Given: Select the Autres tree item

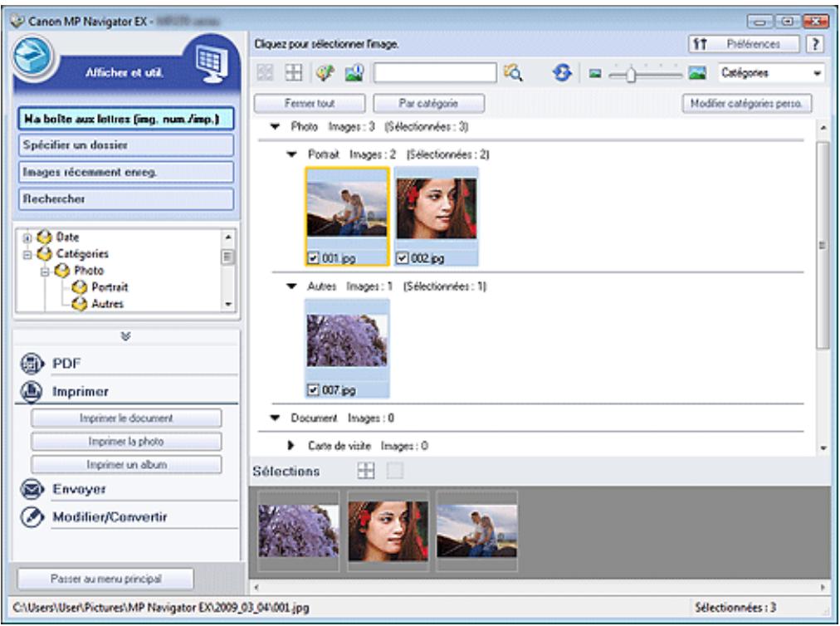Looking at the screenshot, I should 108,304.
